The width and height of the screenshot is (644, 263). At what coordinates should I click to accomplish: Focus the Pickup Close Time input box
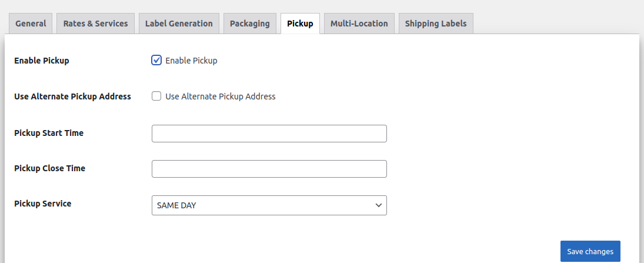click(269, 169)
